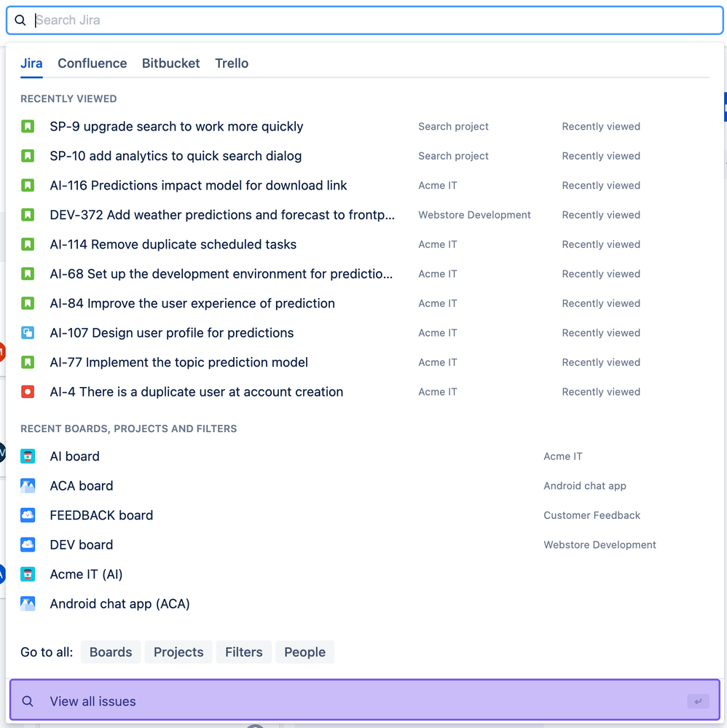Click the story icon beside DEV-372

(28, 215)
